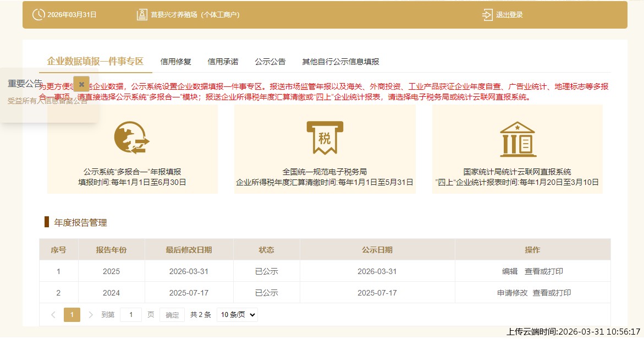Switch to the 公示公告 tab
The width and height of the screenshot is (644, 339).
point(269,62)
